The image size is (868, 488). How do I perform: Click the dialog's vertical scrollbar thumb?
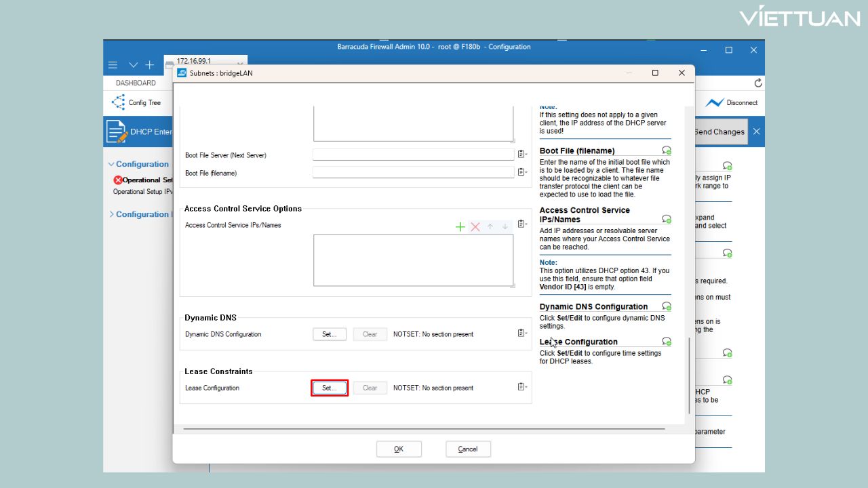click(x=689, y=375)
